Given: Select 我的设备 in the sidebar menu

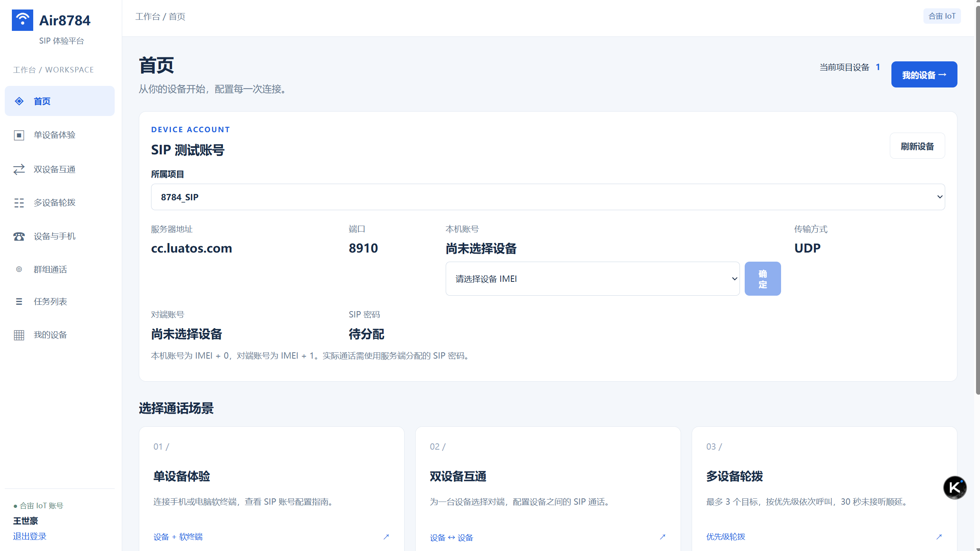Looking at the screenshot, I should [x=60, y=335].
